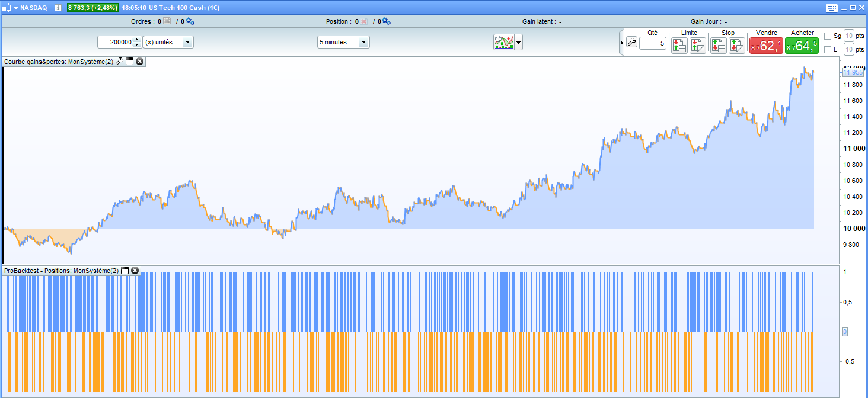Image resolution: width=868 pixels, height=398 pixels.
Task: Click the L 10 pts input field
Action: point(848,49)
